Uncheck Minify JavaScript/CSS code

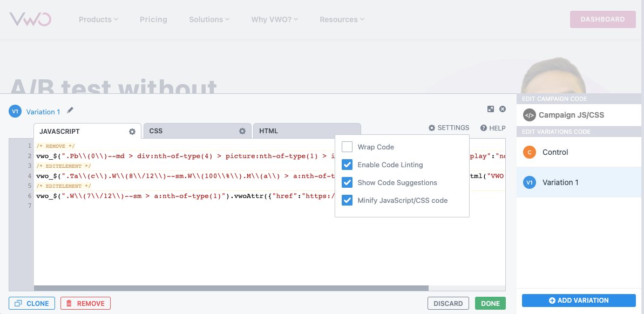tap(347, 200)
